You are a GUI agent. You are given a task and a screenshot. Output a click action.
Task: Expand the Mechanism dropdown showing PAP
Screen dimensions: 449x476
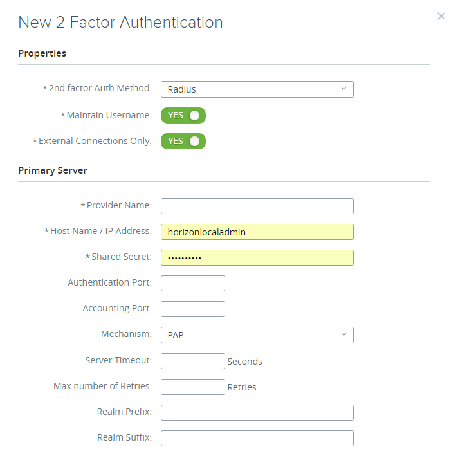(257, 335)
